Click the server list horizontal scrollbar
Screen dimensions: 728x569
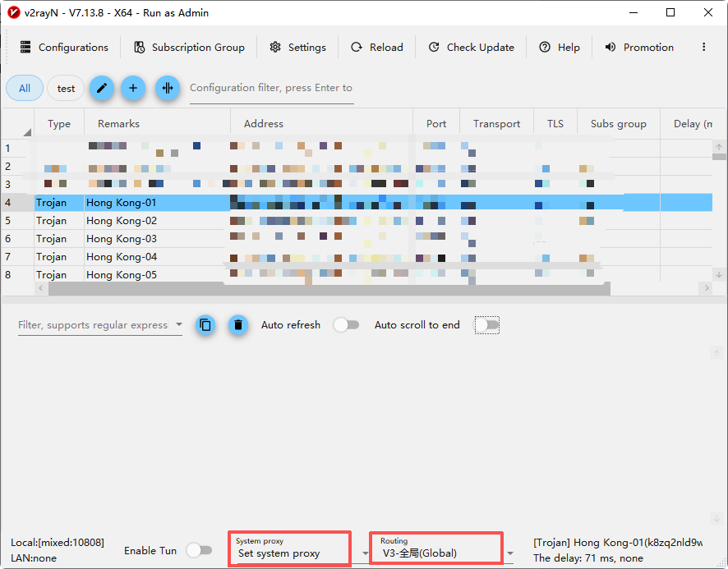[329, 288]
